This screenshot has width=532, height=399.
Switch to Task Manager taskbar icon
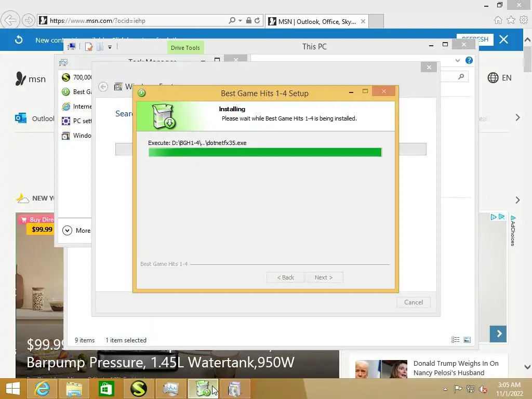pyautogui.click(x=170, y=389)
